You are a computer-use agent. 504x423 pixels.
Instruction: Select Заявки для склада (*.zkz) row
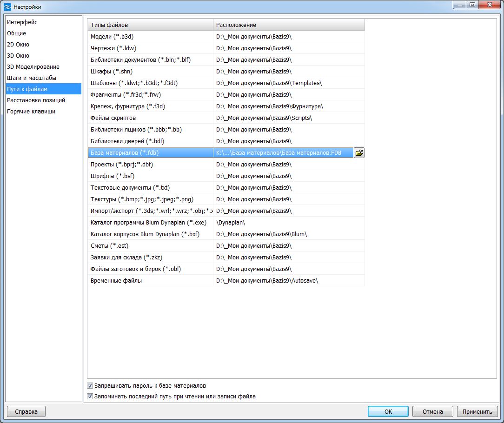coord(226,257)
